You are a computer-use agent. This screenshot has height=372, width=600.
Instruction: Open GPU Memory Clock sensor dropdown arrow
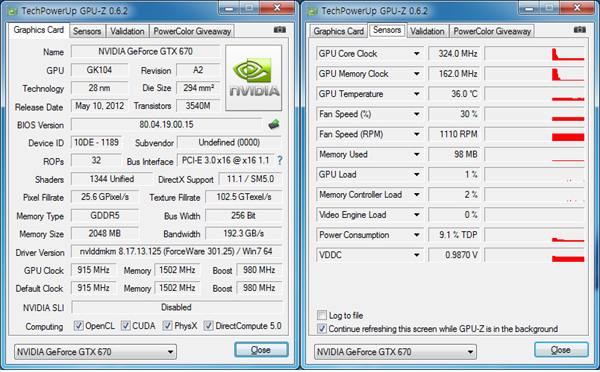point(417,74)
